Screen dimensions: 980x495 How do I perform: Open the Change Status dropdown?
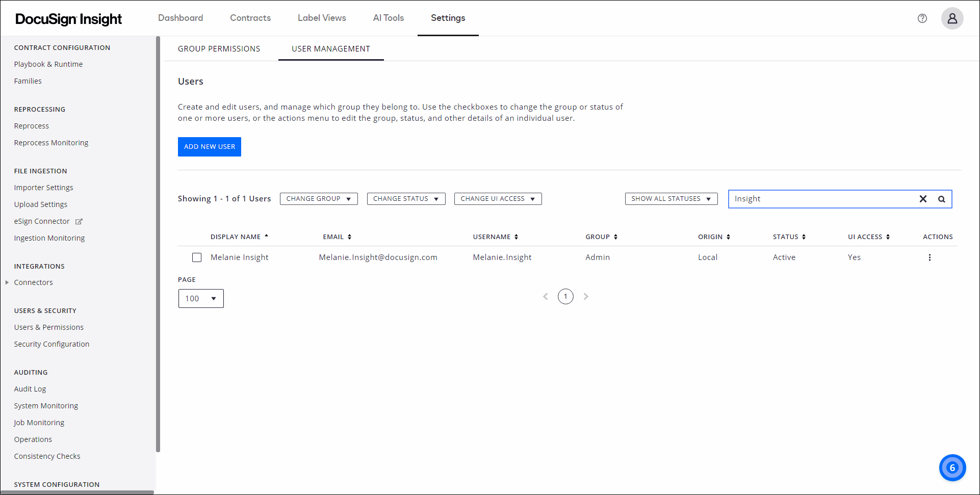click(x=406, y=199)
